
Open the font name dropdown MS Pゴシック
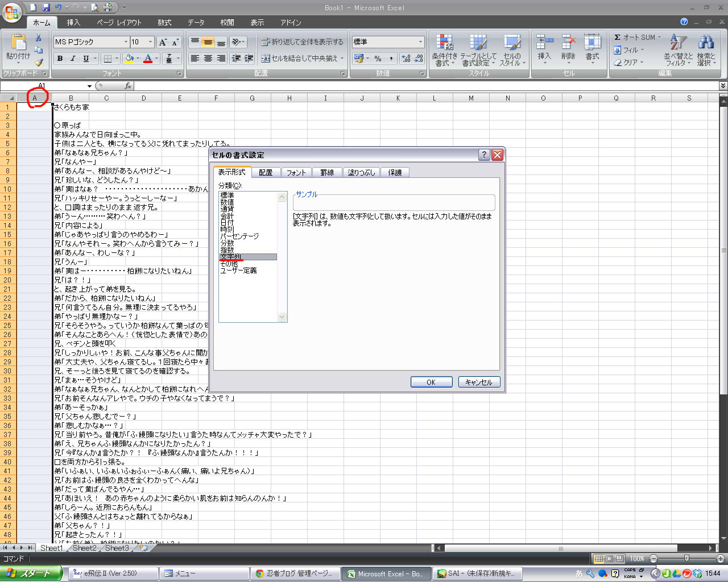(x=126, y=42)
